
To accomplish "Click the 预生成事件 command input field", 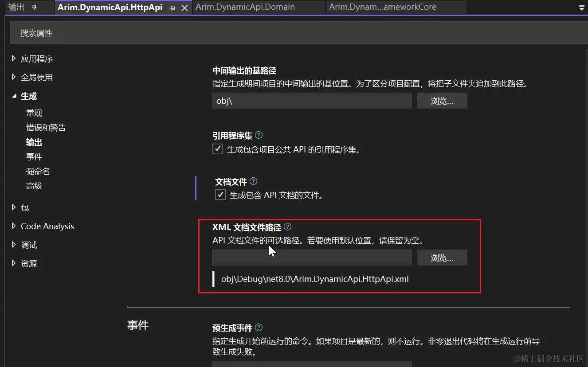I will [x=312, y=364].
